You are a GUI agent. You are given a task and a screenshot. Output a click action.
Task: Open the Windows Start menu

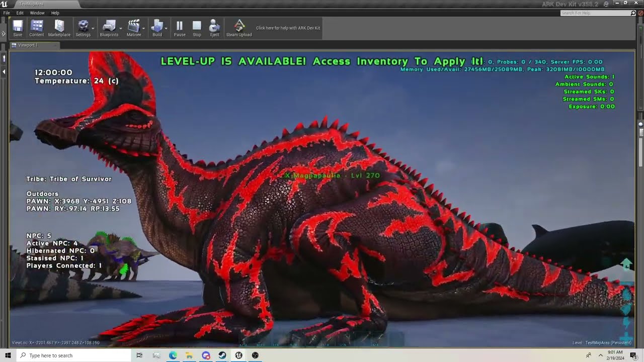point(8,355)
